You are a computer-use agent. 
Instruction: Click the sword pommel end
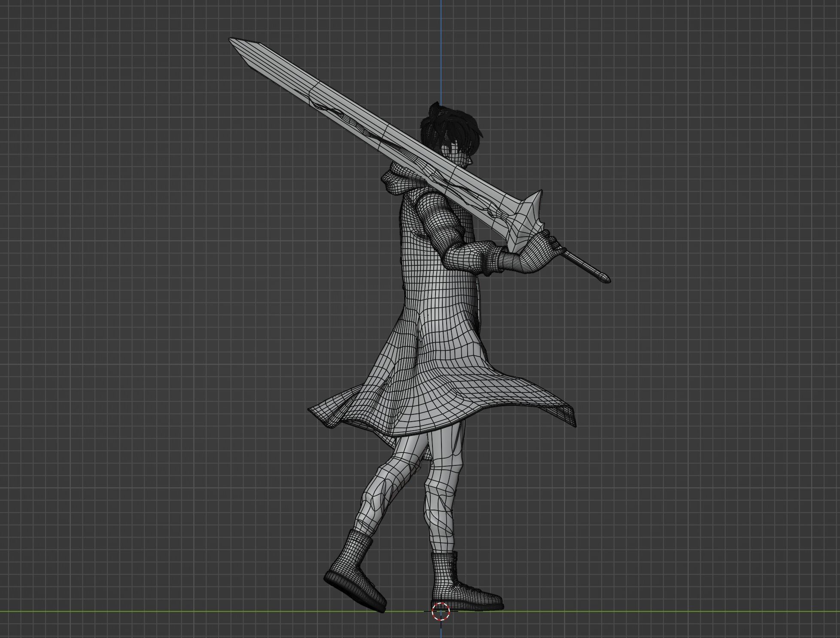click(x=606, y=279)
